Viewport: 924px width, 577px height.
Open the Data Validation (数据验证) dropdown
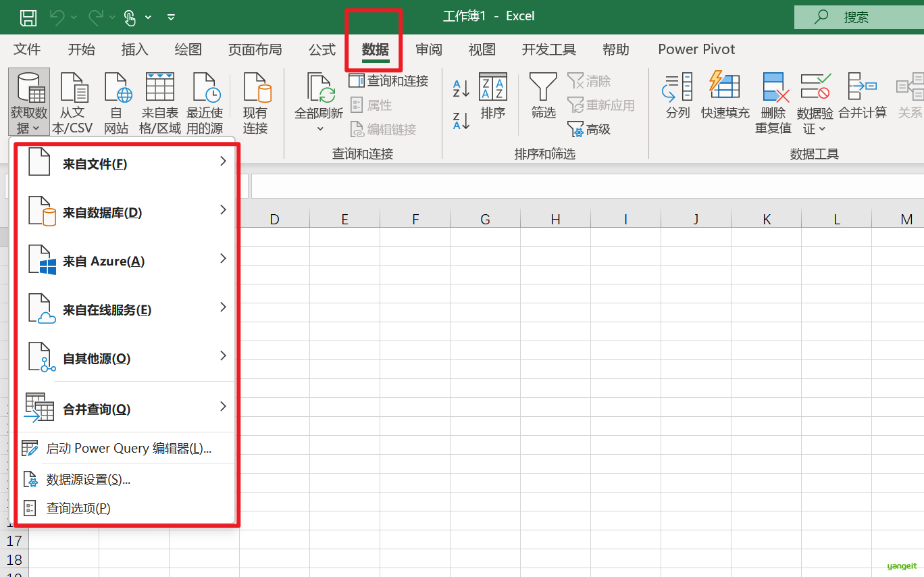tap(815, 128)
